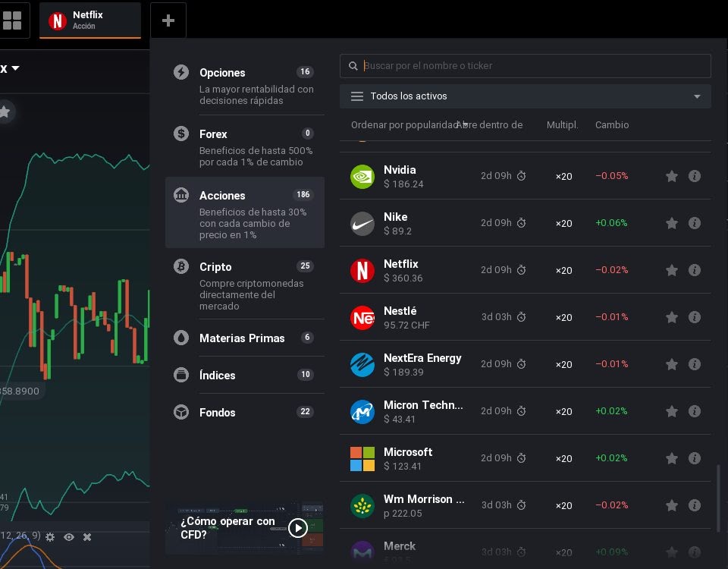The width and height of the screenshot is (728, 569).
Task: Show Netflix asset info
Action: point(695,270)
